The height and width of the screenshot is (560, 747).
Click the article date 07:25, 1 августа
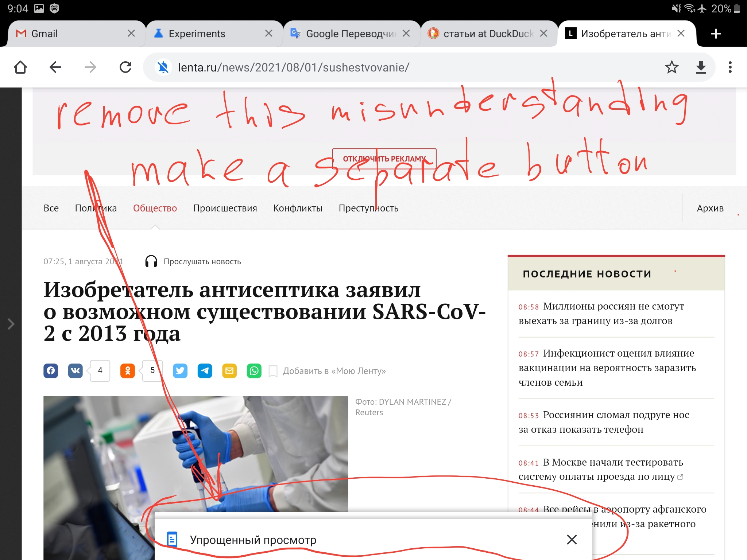83,261
